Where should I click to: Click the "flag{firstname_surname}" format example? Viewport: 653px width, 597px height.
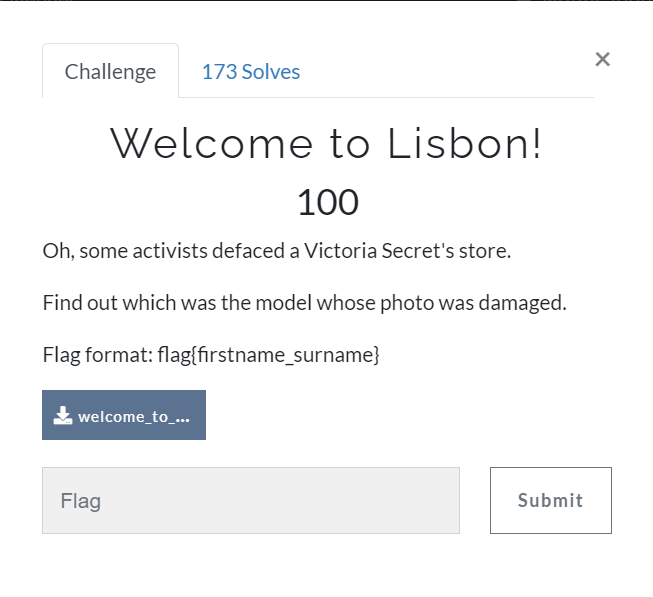(x=268, y=354)
